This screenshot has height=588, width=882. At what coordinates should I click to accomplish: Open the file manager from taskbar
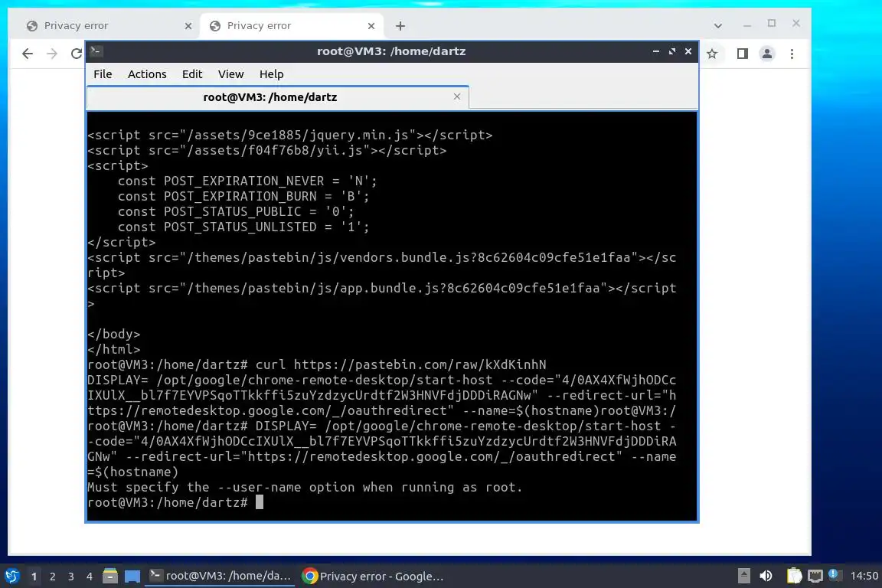(110, 577)
